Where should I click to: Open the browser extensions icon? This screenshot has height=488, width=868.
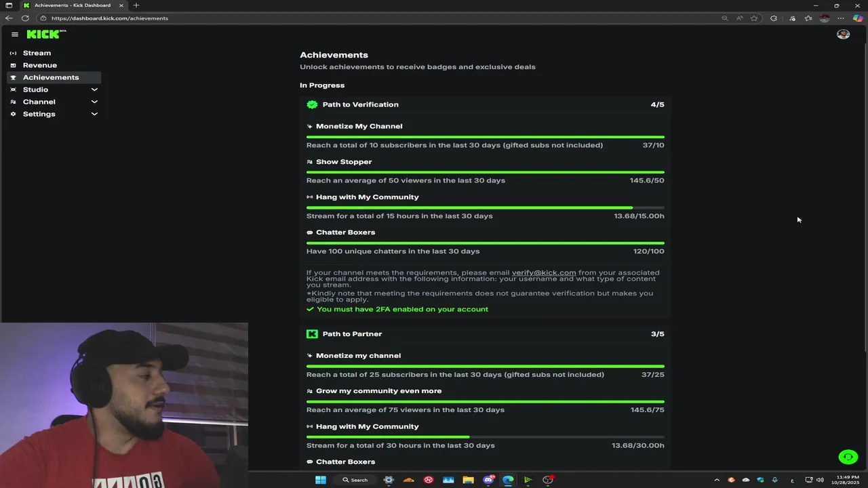pos(774,18)
